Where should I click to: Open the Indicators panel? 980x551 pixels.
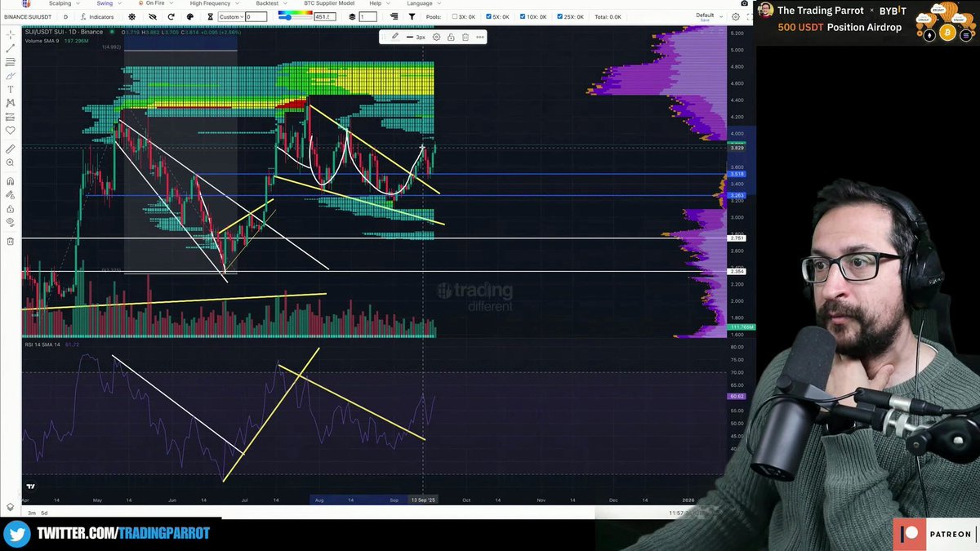[x=97, y=16]
